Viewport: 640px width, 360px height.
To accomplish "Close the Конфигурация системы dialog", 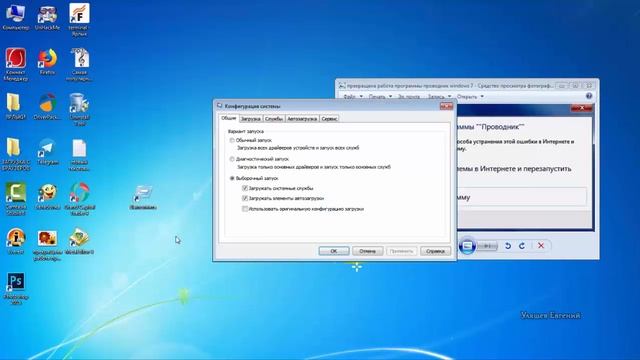I will 446,106.
